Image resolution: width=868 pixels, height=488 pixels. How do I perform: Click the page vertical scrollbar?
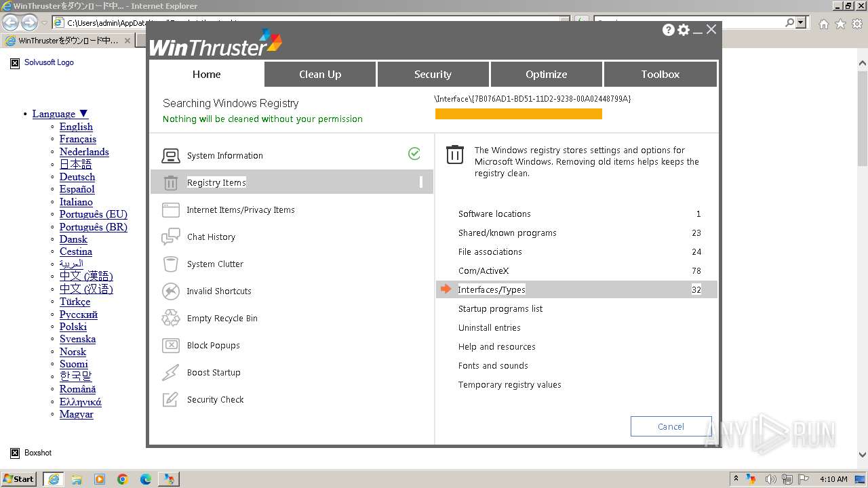[863, 259]
